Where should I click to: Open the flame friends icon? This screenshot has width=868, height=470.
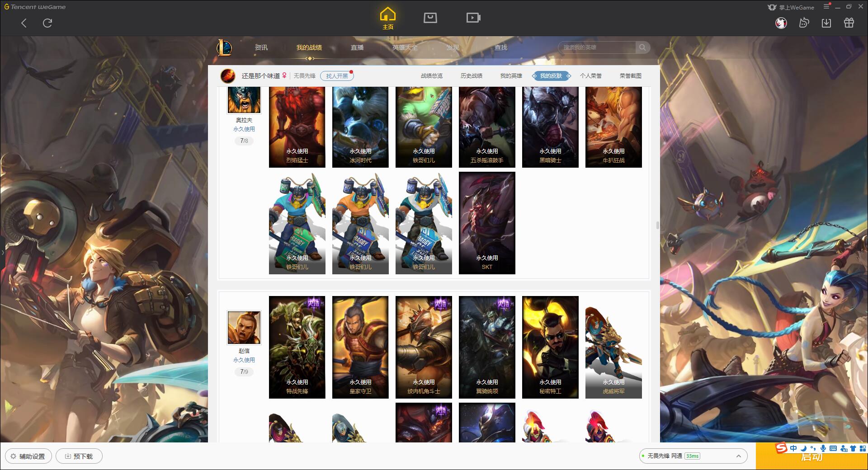point(804,23)
